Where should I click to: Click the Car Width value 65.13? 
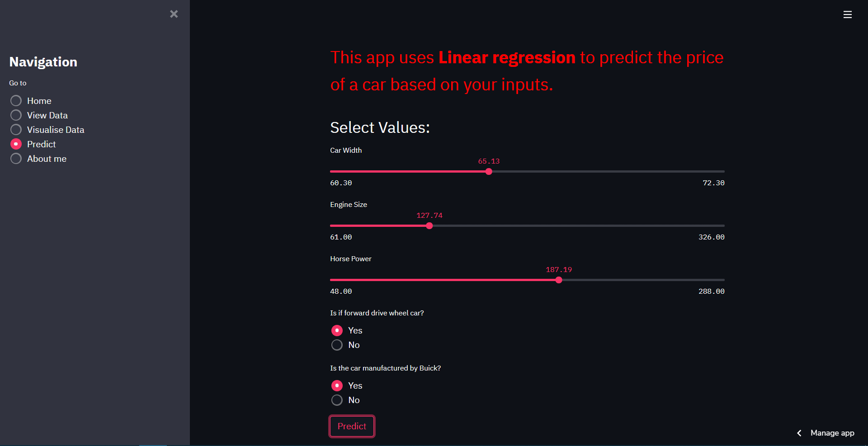(489, 161)
